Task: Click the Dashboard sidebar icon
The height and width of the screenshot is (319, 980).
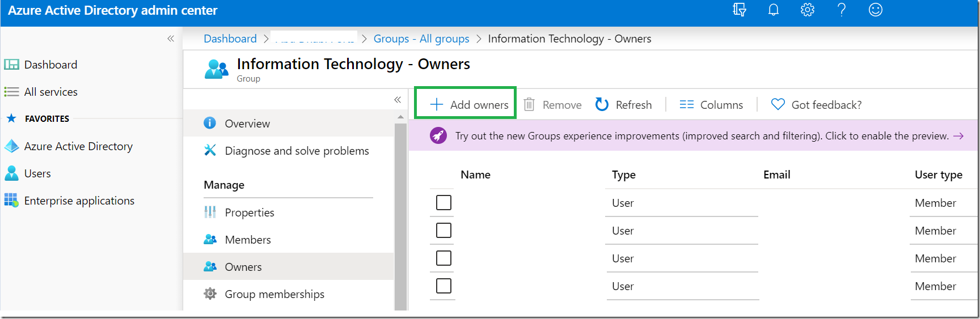Action: 11,65
